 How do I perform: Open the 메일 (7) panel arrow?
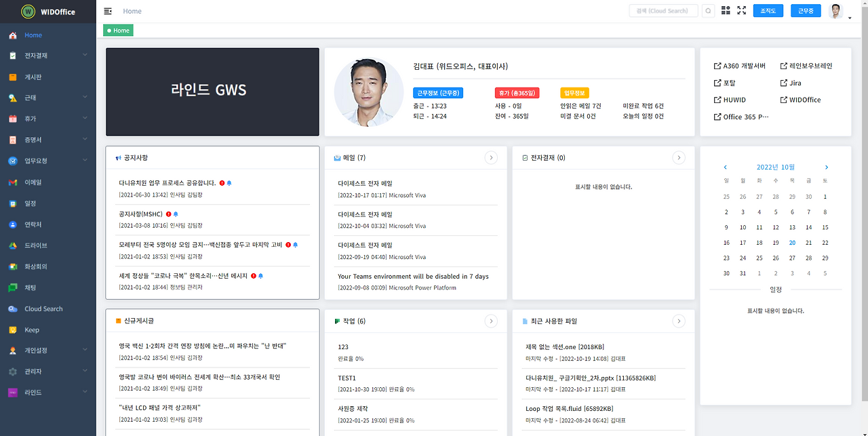pyautogui.click(x=491, y=157)
